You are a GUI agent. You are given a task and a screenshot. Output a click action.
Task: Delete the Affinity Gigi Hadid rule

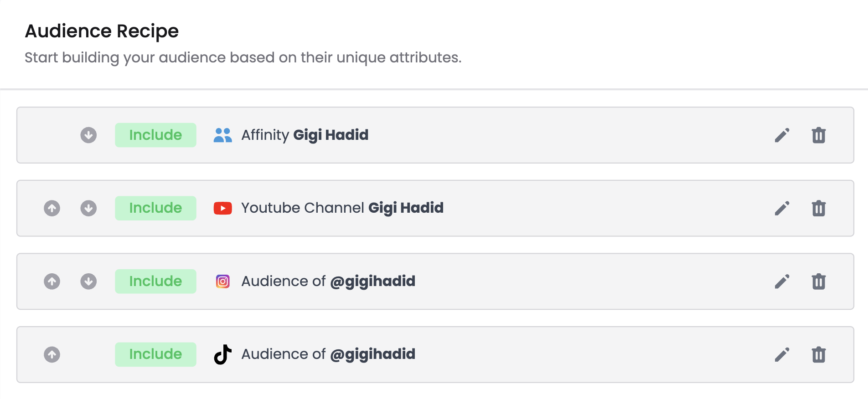pos(819,135)
